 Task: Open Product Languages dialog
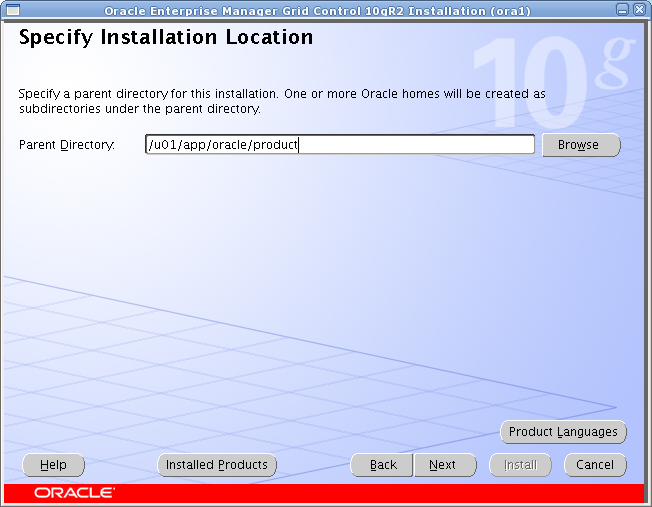tap(563, 432)
